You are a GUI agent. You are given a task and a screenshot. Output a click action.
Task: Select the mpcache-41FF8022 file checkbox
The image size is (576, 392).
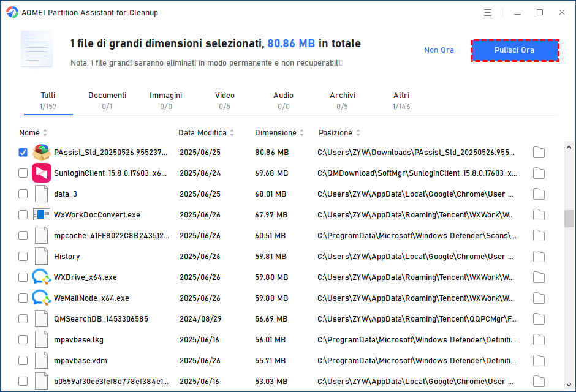(23, 236)
